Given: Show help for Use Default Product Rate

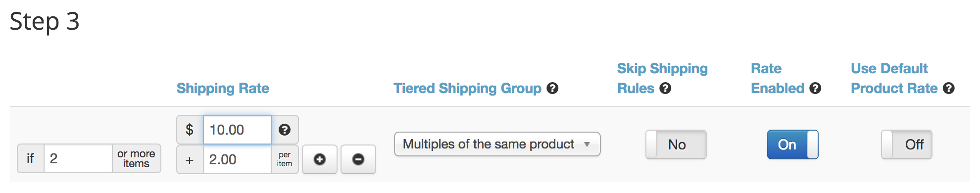Looking at the screenshot, I should click(948, 89).
